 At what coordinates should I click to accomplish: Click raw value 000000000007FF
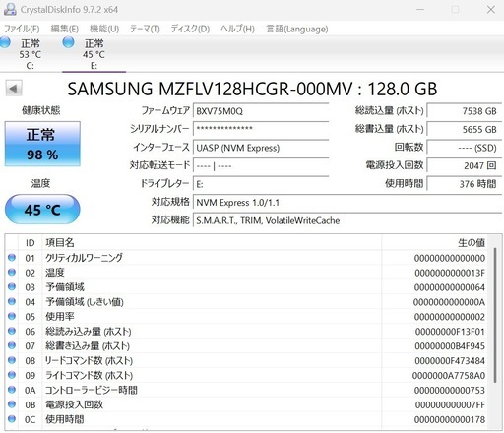(450, 404)
